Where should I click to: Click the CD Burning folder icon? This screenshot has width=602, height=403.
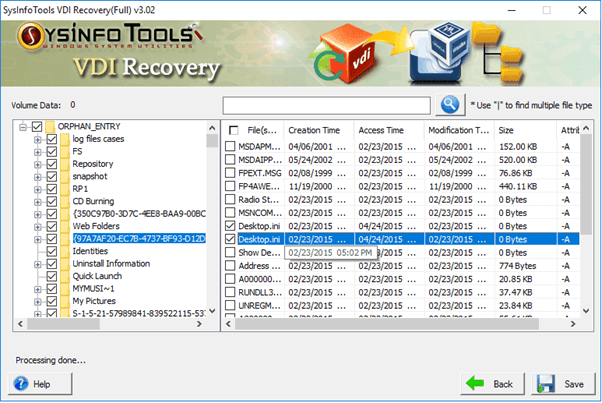[64, 201]
